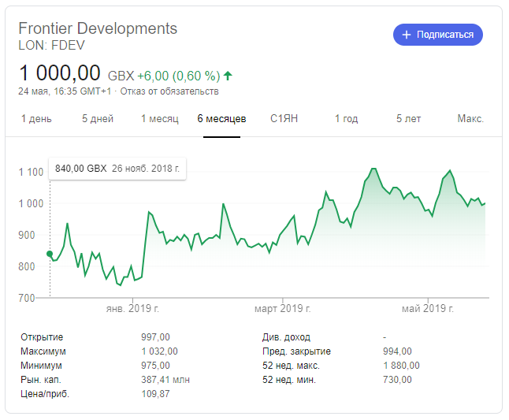Click the green up arrow price indicator
This screenshot has height=420, width=509.
tap(228, 76)
